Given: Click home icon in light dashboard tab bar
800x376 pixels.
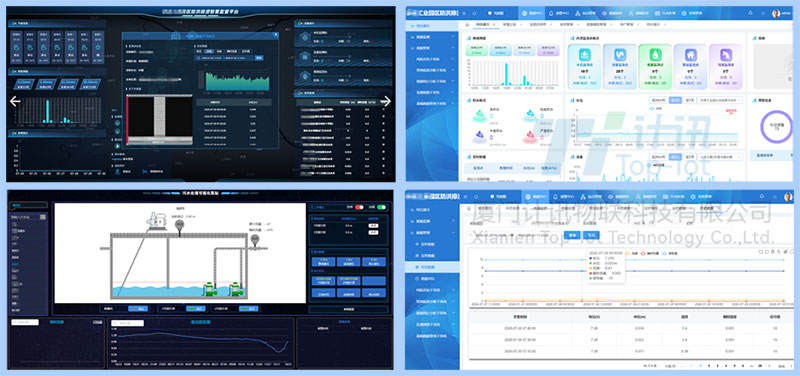Looking at the screenshot, I should tap(468, 24).
